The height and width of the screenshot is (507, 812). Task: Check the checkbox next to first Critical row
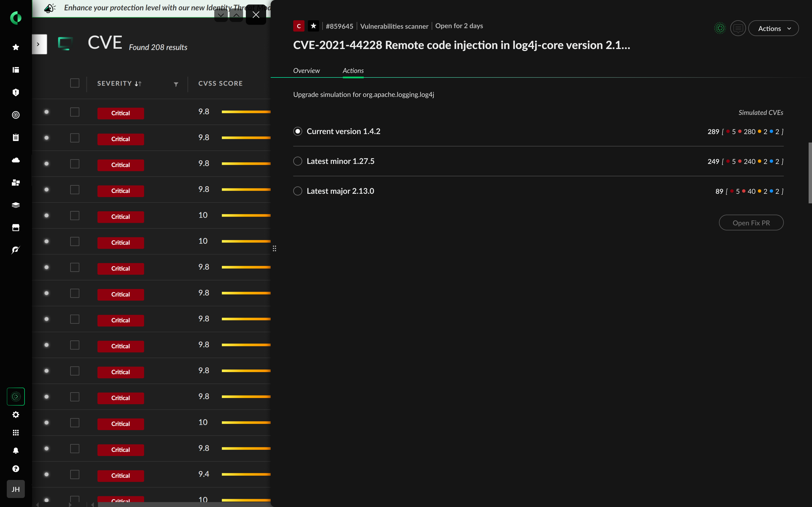point(74,112)
